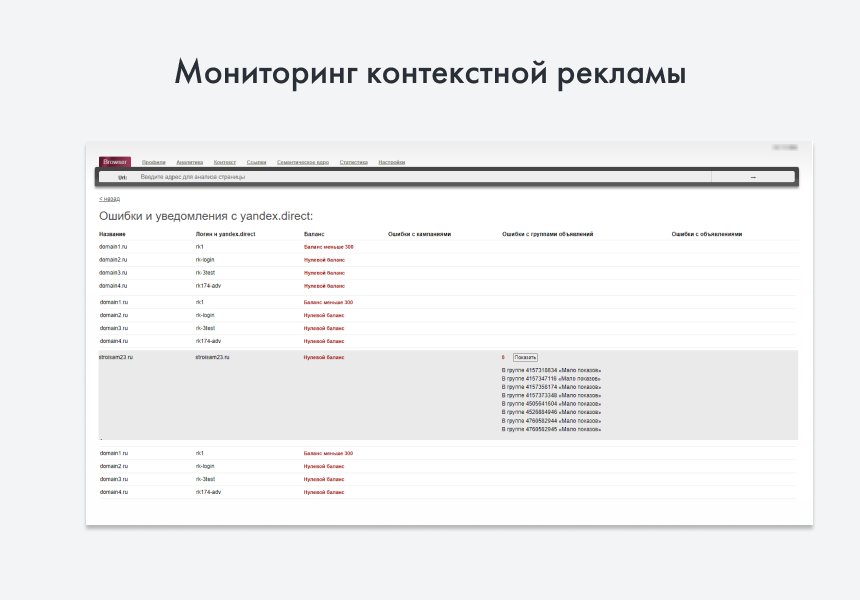Click the group 4157318834 «Мало показов» line
Image resolution: width=860 pixels, height=600 pixels.
(x=551, y=371)
